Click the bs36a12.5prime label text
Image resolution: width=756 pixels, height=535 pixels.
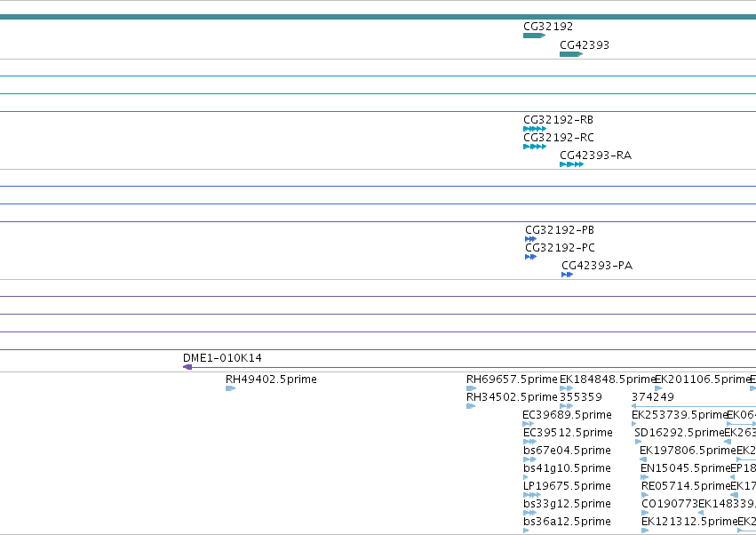(567, 522)
